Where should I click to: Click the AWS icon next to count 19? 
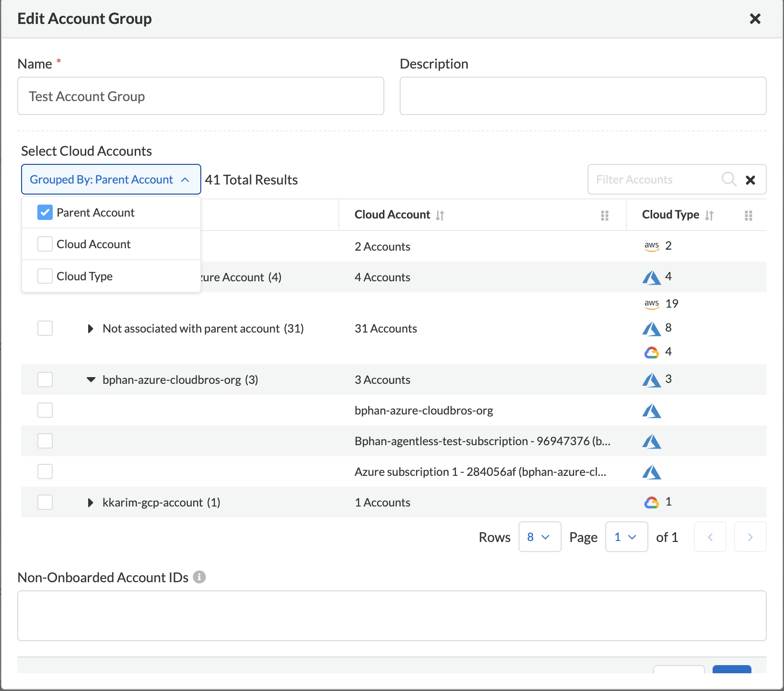(x=652, y=304)
